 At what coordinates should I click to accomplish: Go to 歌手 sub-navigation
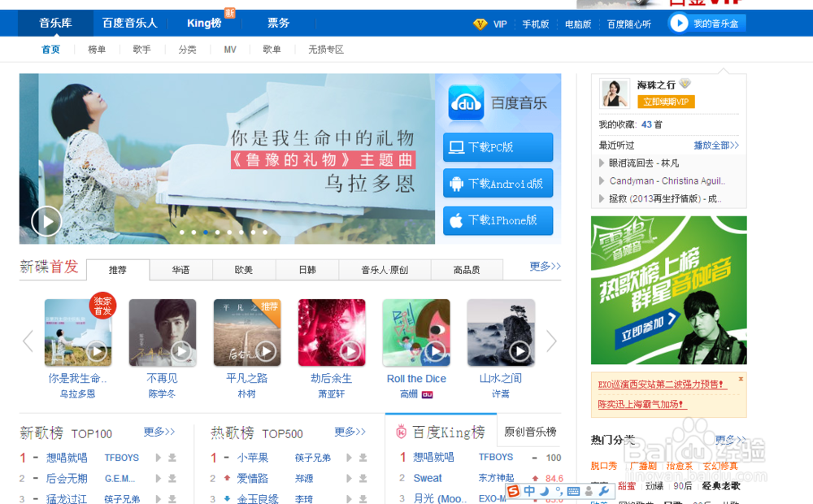click(142, 50)
